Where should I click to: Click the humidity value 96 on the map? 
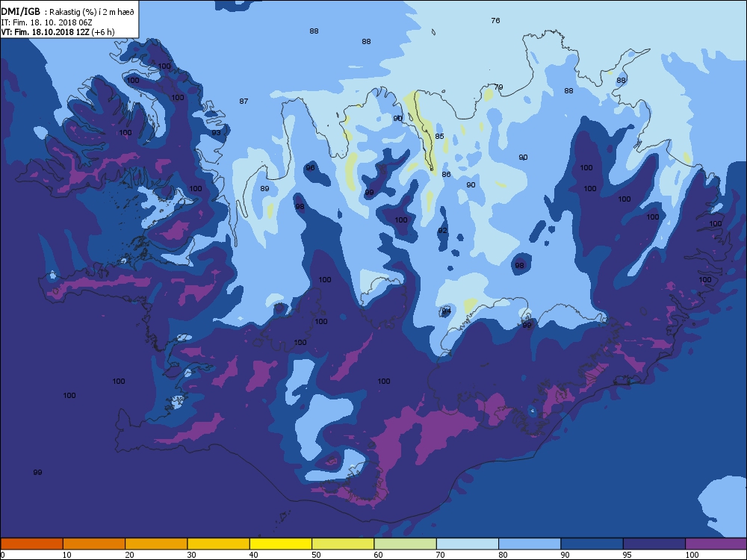(310, 167)
